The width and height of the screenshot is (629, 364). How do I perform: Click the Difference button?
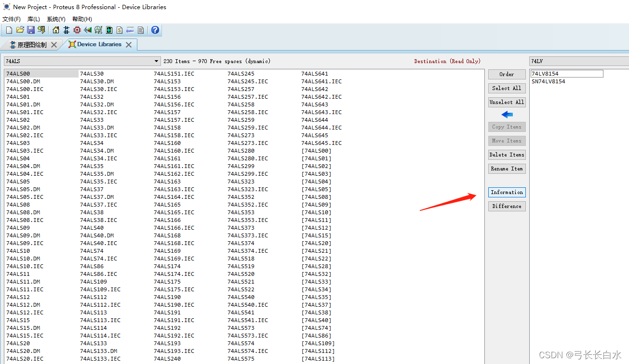pos(507,206)
